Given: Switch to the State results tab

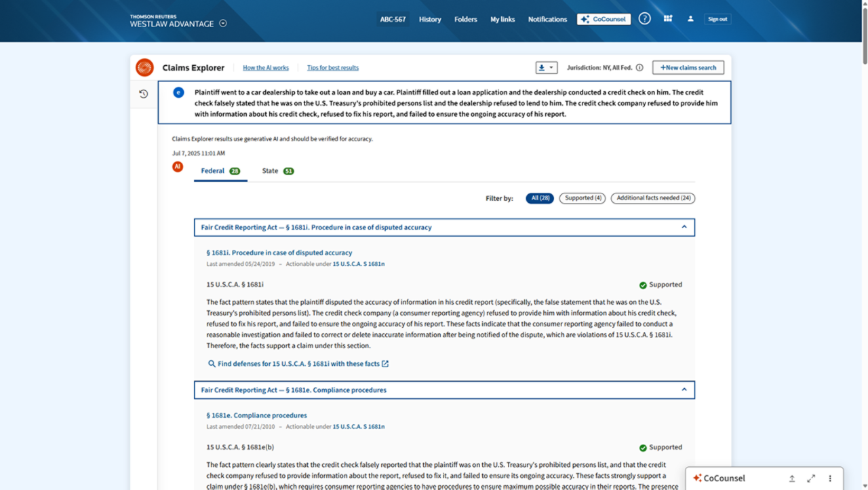Looking at the screenshot, I should click(277, 171).
